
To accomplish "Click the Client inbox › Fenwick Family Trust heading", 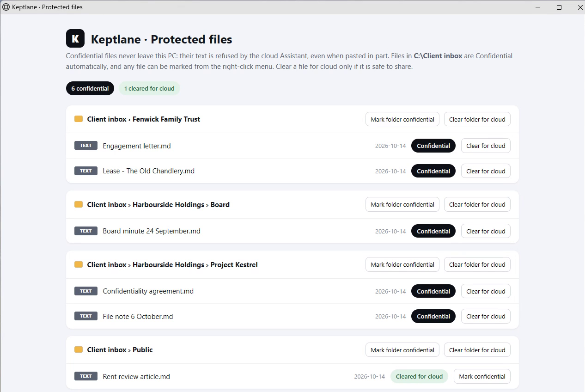I will pyautogui.click(x=144, y=119).
